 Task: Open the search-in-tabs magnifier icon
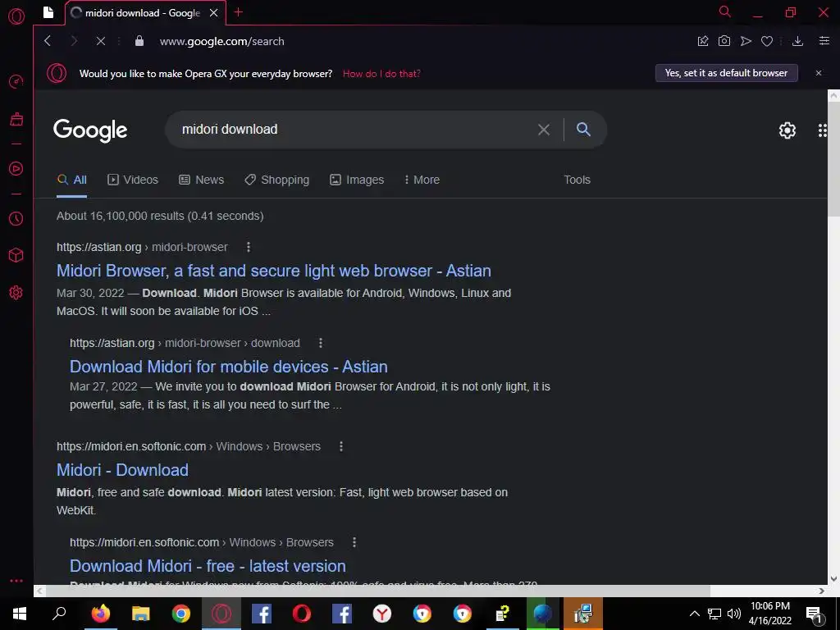[725, 11]
